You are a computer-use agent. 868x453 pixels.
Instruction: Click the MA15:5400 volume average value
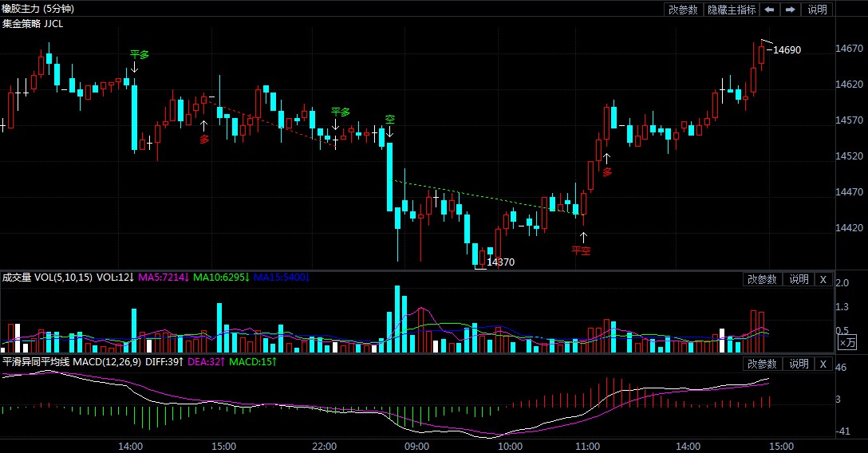coord(281,277)
